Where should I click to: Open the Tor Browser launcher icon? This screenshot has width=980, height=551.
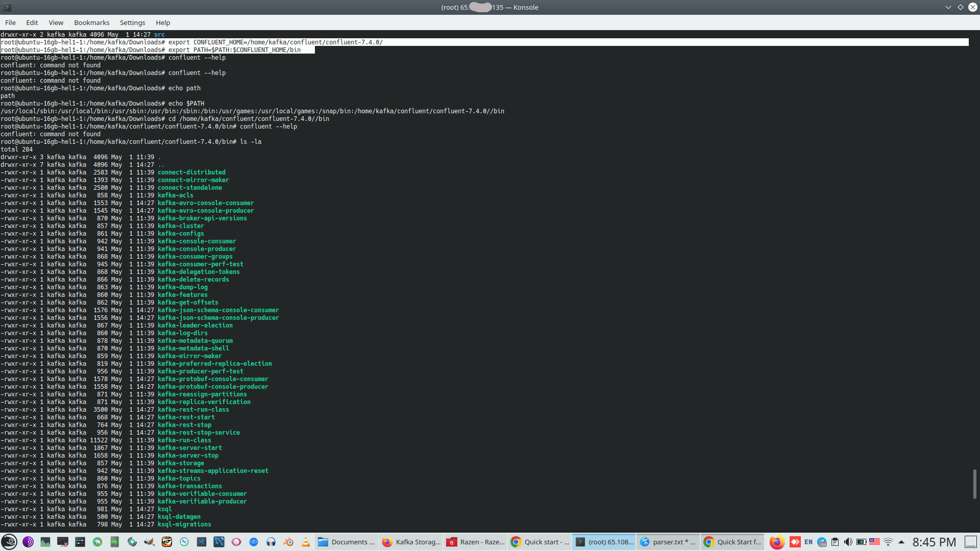pyautogui.click(x=28, y=542)
